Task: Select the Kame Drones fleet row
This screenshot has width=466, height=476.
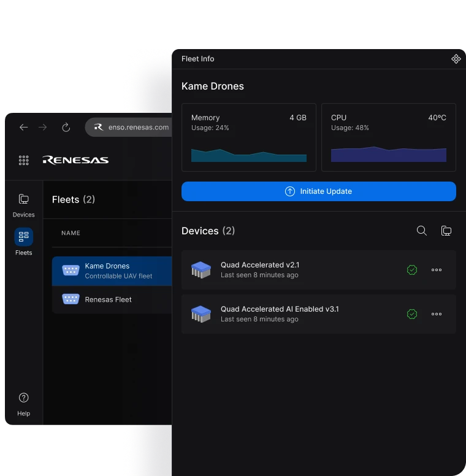Action: tap(112, 271)
